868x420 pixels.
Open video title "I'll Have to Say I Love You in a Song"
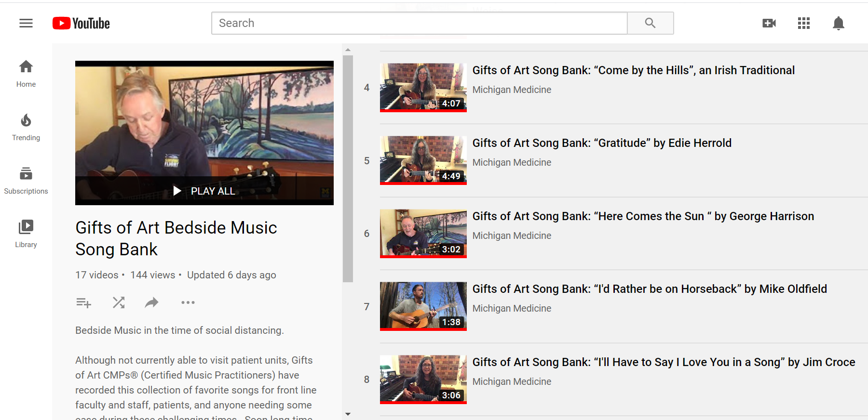point(664,362)
